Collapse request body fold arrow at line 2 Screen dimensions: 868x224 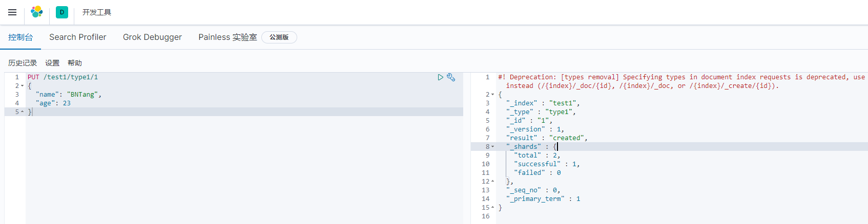22,86
